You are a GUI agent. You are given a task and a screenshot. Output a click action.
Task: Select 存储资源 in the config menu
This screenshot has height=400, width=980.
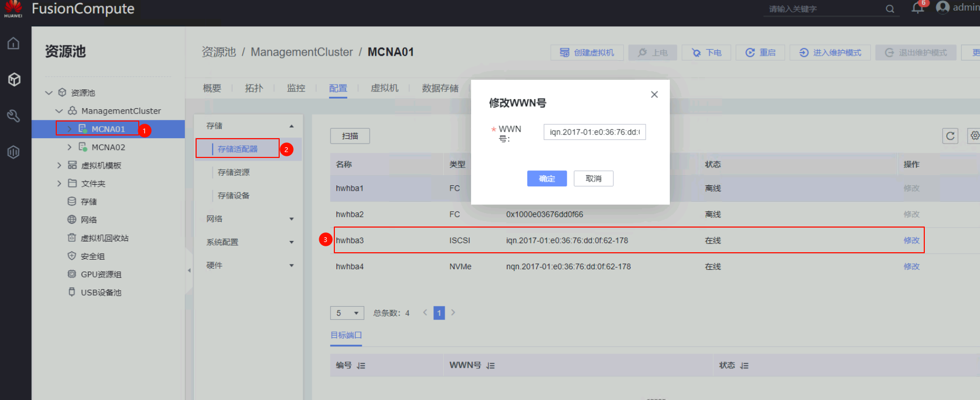(234, 172)
